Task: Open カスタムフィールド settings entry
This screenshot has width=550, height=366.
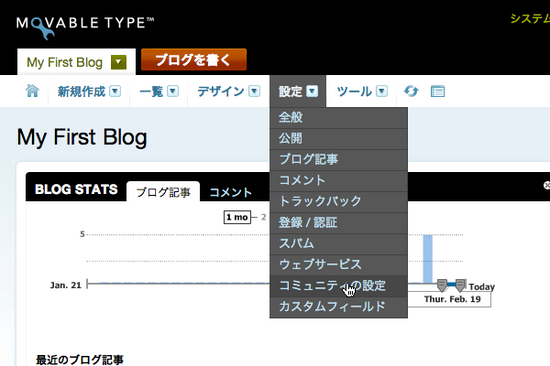Action: [x=338, y=307]
